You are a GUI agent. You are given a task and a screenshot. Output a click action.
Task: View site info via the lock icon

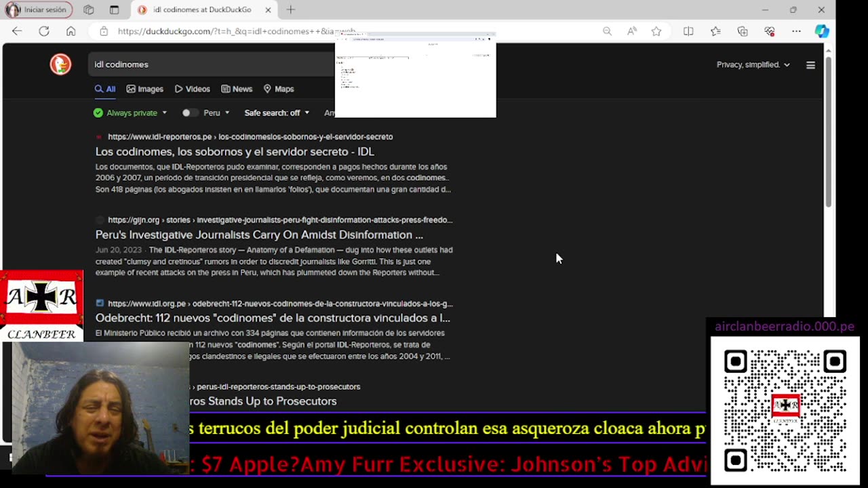[x=104, y=31]
